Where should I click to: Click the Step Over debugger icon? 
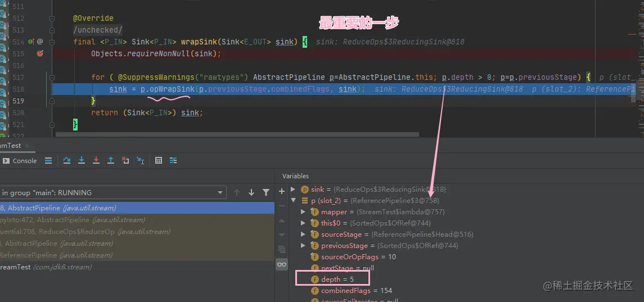click(x=67, y=161)
